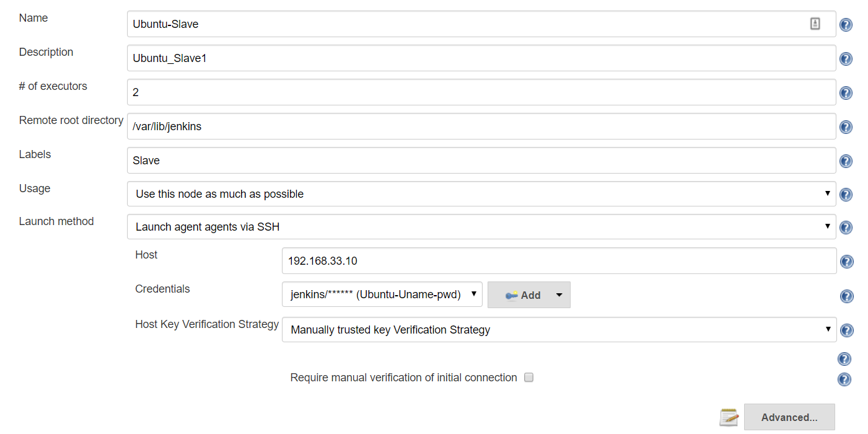Expand the Launch method dropdown
Viewport: 868px width, 434px height.
481,227
